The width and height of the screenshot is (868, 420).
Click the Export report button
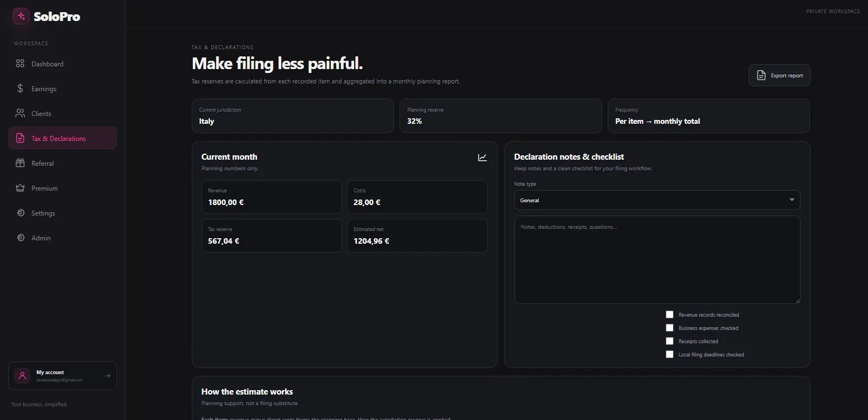[779, 75]
